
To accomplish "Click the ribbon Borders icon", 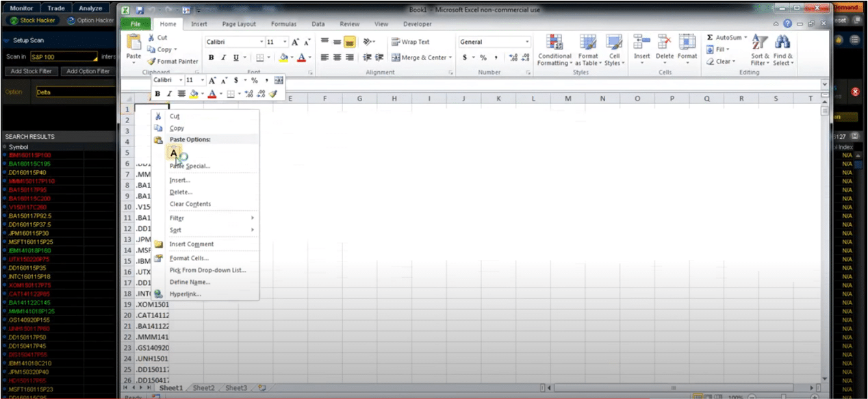I will (260, 57).
